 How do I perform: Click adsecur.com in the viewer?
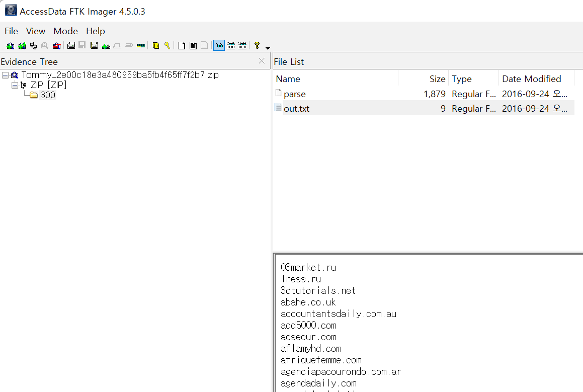click(309, 337)
